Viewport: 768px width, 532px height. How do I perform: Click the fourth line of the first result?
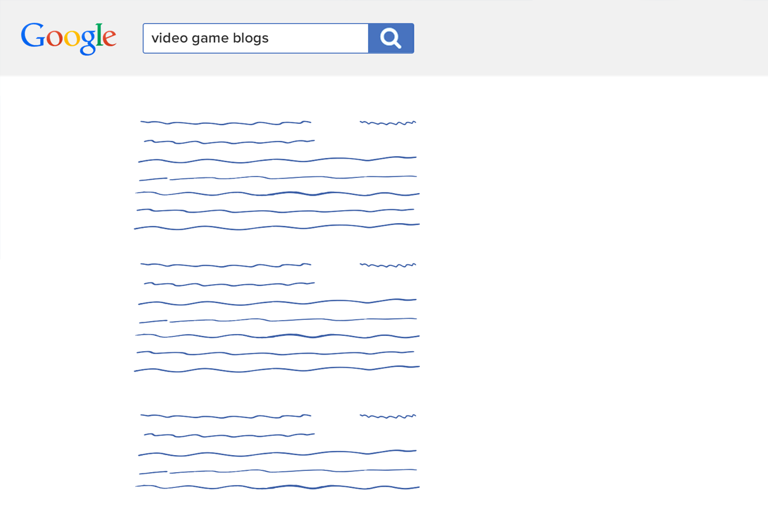277,177
